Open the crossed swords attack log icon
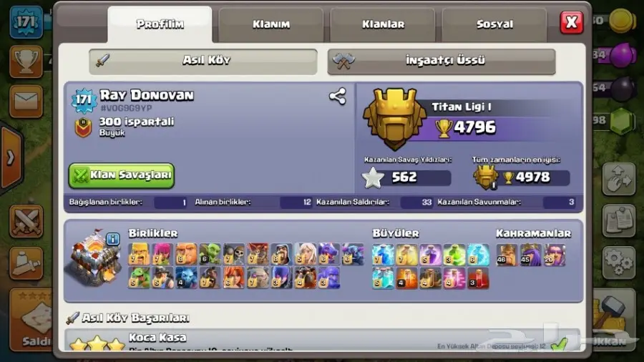Viewport: 644px width, 362px height. coord(26,222)
